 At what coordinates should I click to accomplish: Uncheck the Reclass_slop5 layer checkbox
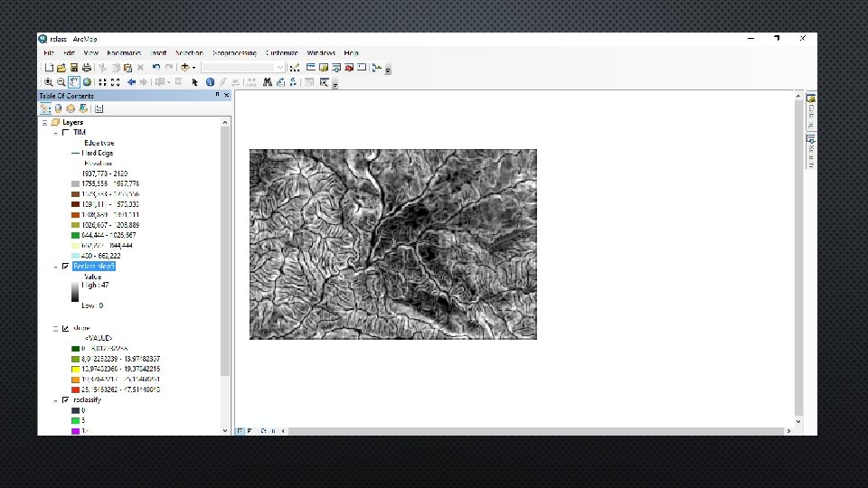[65, 267]
